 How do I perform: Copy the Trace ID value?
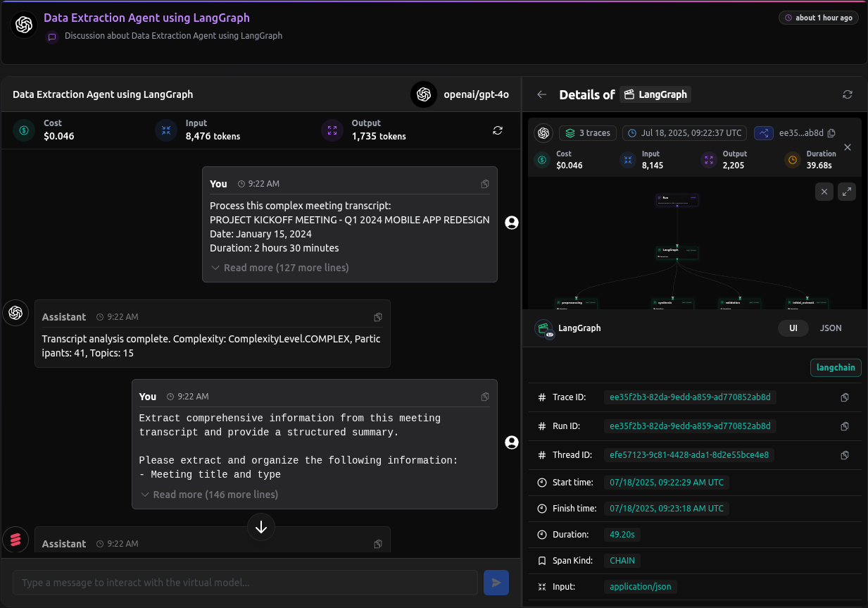[x=845, y=397]
